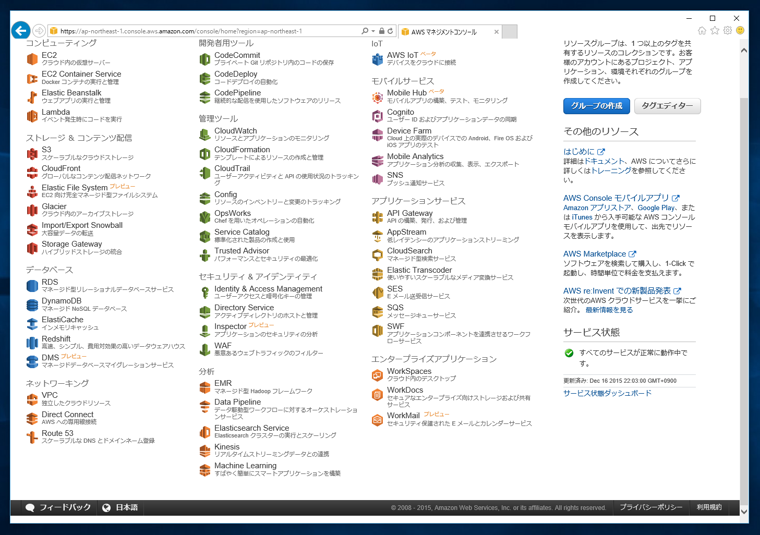Open the フィードバック footer button
This screenshot has width=760, height=535.
58,507
